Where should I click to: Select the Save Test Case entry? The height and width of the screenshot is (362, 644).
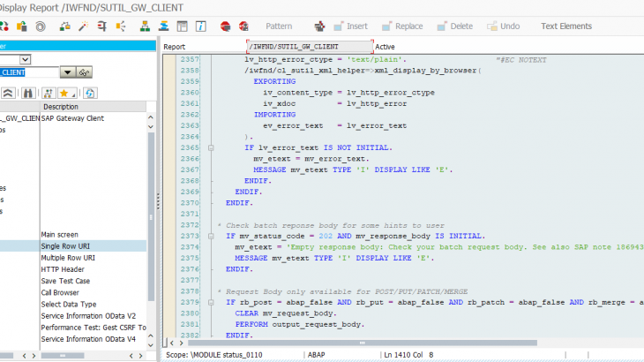pos(65,281)
